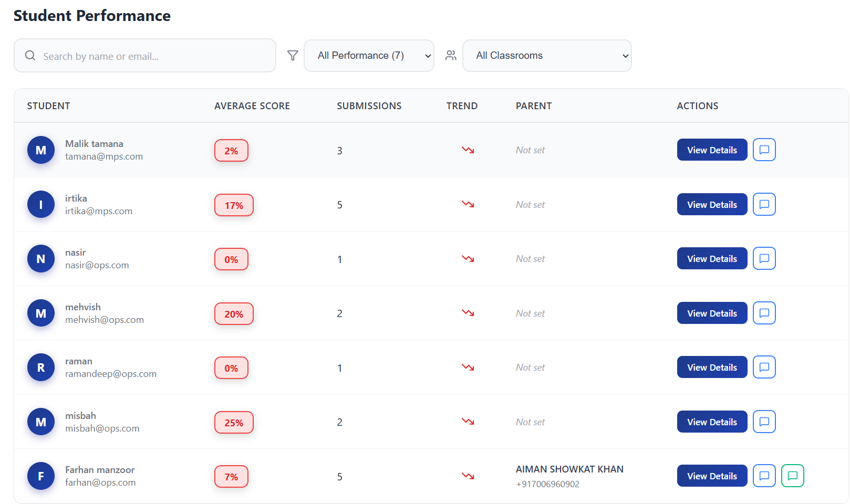Image resolution: width=850 pixels, height=504 pixels.
Task: Click the email ramandeep@ops.com
Action: (111, 374)
